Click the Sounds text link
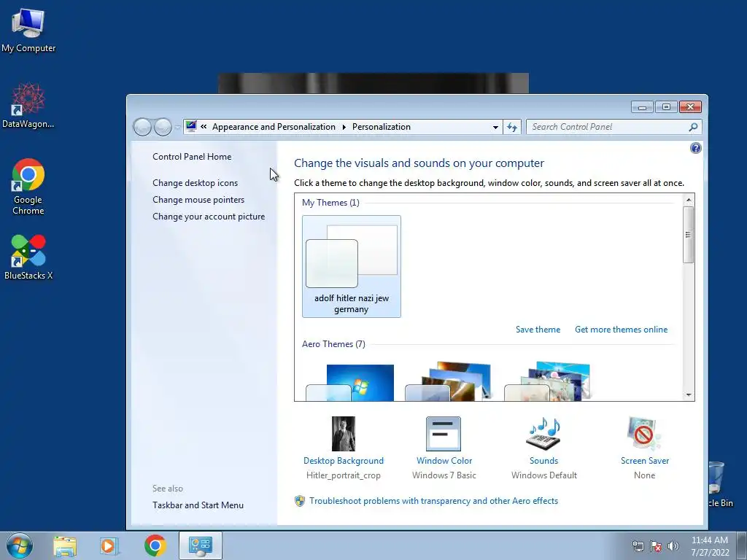747x560 pixels. coord(543,461)
